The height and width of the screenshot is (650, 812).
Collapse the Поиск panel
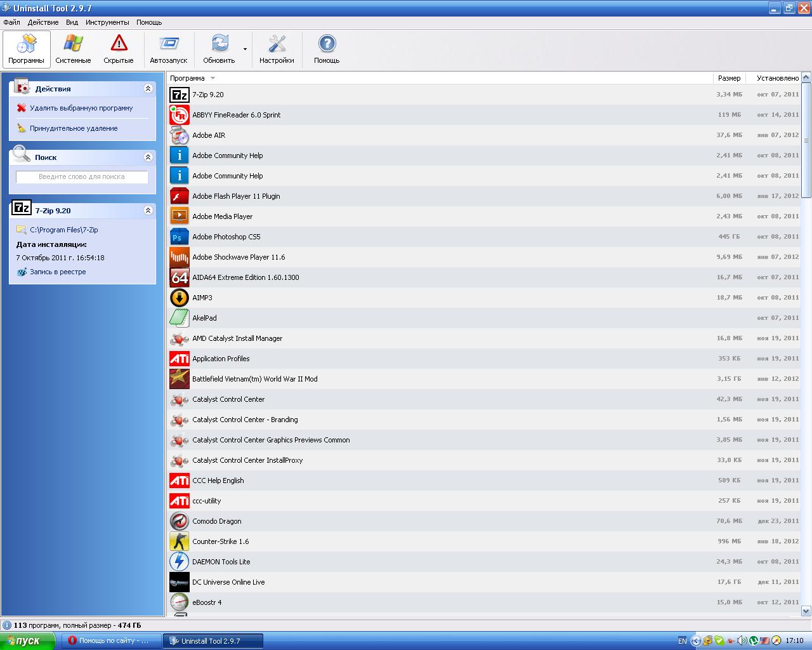pyautogui.click(x=148, y=157)
